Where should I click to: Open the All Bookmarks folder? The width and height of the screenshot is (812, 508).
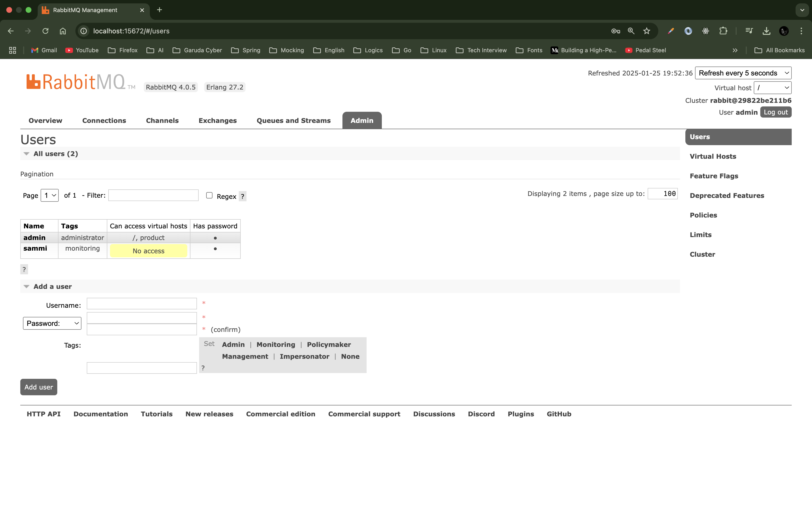point(779,50)
